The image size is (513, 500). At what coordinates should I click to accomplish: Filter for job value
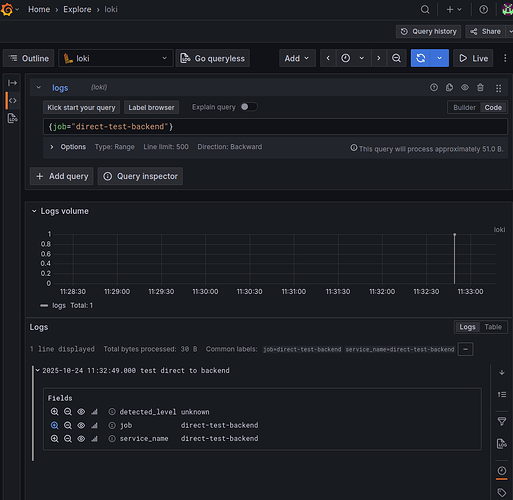tap(54, 425)
